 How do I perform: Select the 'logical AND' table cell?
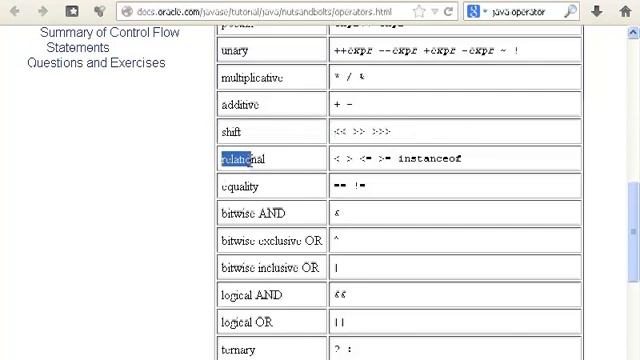[x=272, y=295]
